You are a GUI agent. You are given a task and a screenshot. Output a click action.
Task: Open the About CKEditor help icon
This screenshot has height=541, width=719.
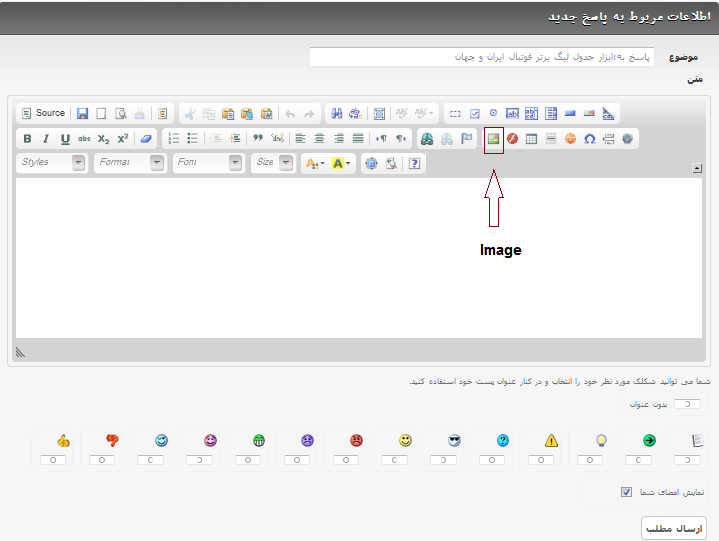point(414,163)
